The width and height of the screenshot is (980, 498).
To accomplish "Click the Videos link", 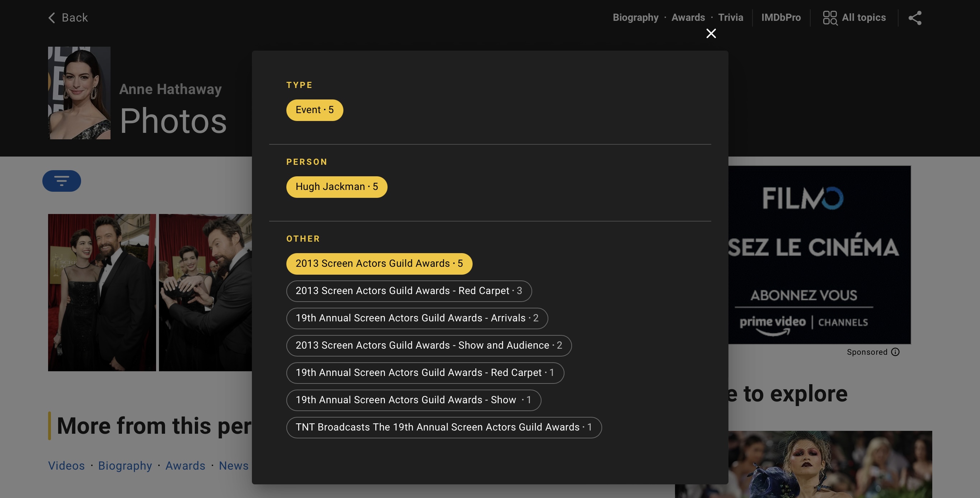I will 66,465.
